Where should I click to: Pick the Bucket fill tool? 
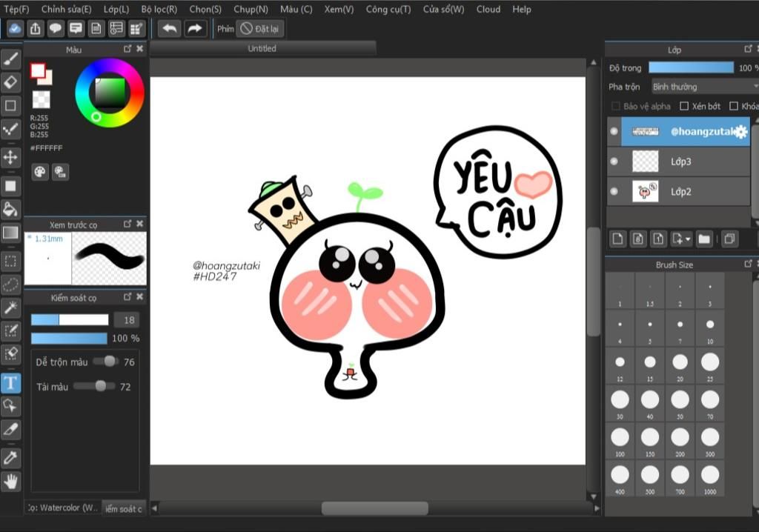point(10,209)
